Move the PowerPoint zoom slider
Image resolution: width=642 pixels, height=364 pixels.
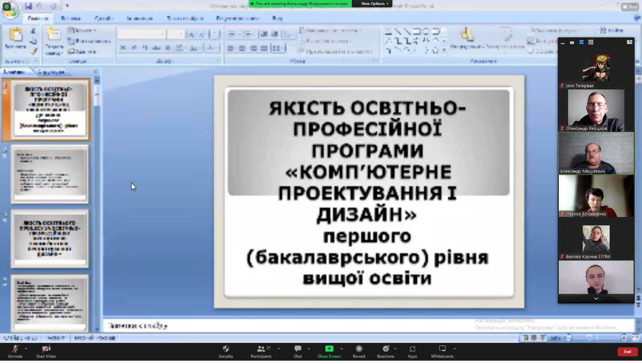click(x=589, y=337)
